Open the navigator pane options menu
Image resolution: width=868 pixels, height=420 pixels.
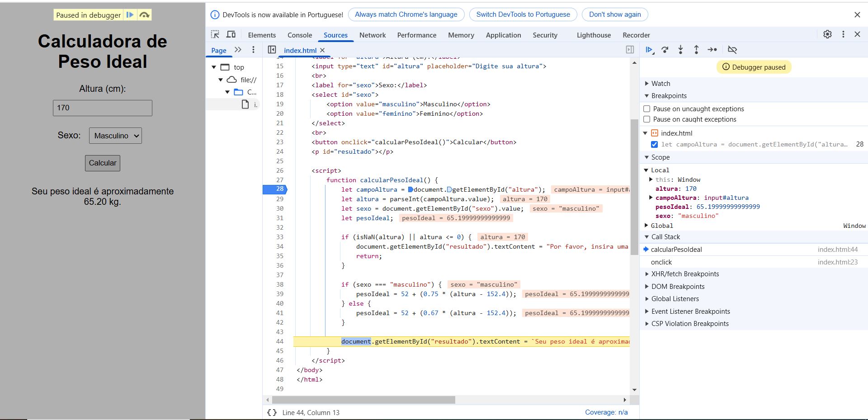tap(253, 50)
